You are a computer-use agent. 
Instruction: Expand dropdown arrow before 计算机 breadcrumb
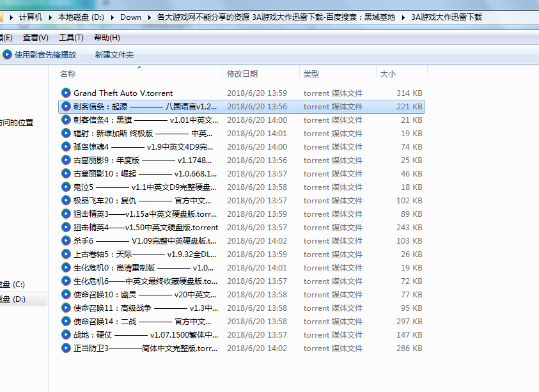click(12, 17)
